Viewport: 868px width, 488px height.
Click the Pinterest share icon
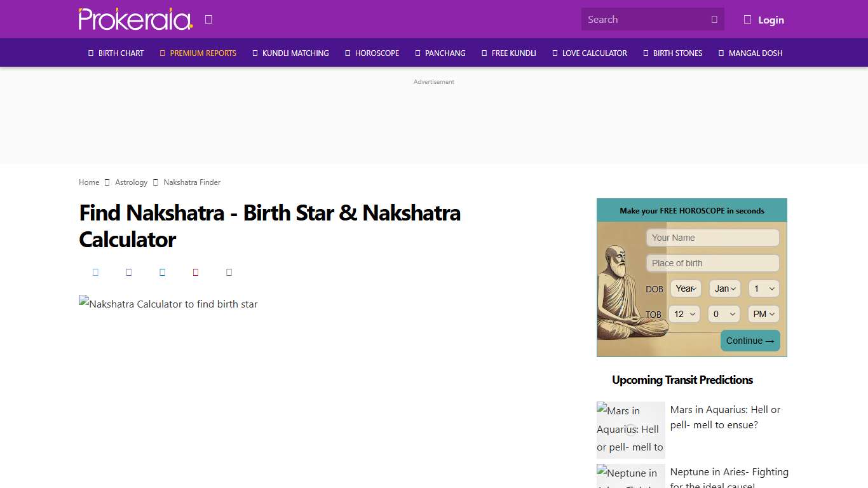(x=196, y=272)
